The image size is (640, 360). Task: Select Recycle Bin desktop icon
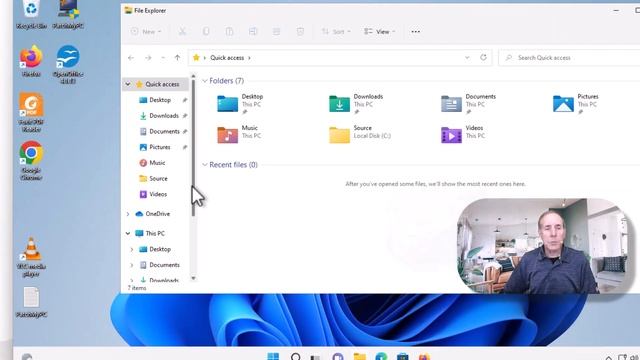pos(31,15)
